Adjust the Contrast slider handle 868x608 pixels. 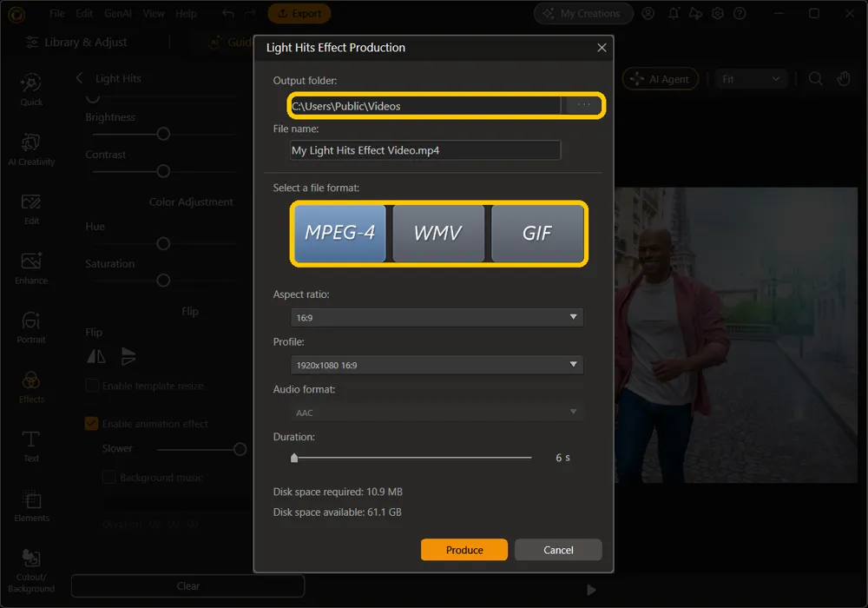pos(163,171)
